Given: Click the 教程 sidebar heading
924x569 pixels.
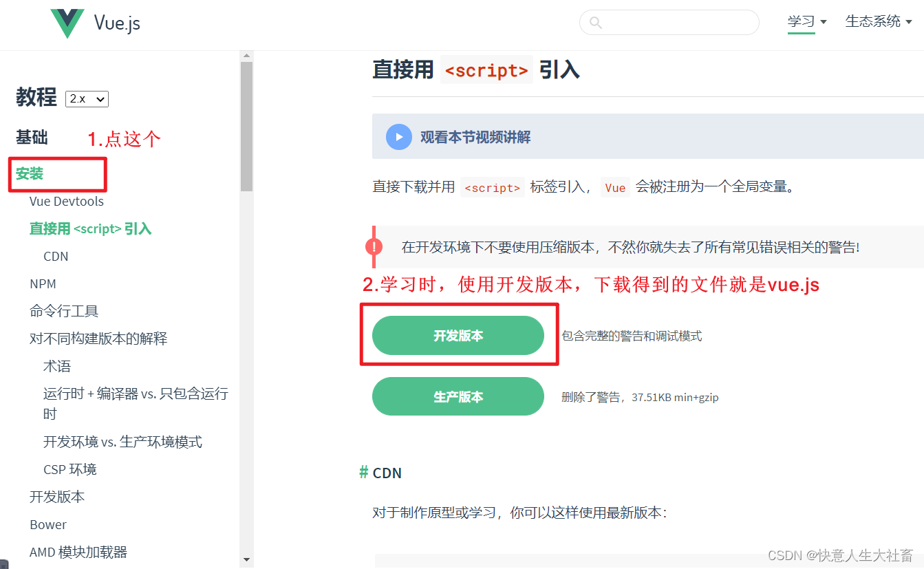Looking at the screenshot, I should pyautogui.click(x=36, y=98).
